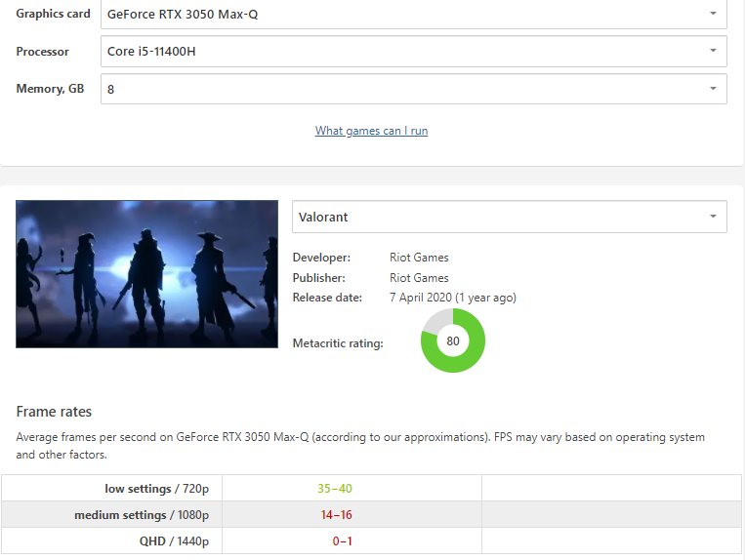Click the 'Frame rates' heading
This screenshot has height=560, width=745.
tap(54, 412)
